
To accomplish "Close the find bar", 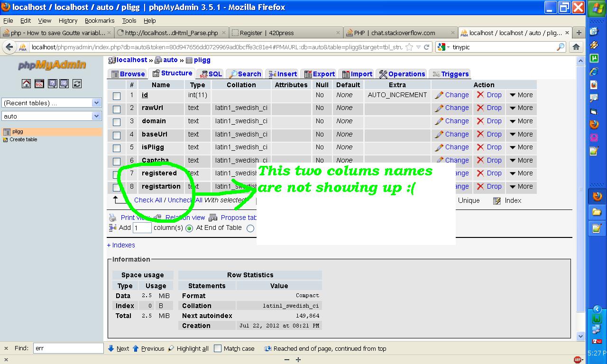I will click(6, 348).
